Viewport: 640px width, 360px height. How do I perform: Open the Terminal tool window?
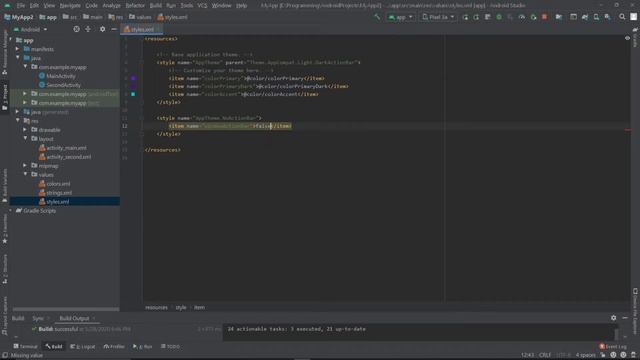pyautogui.click(x=25, y=347)
